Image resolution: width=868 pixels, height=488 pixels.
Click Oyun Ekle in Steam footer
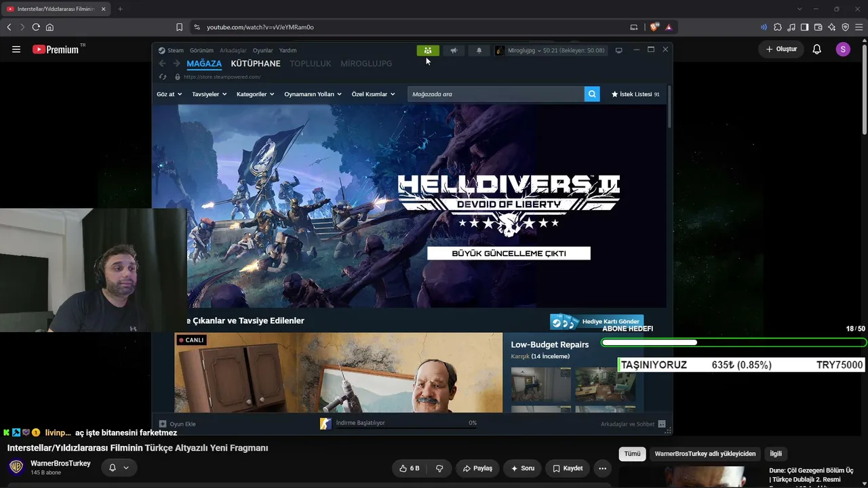pos(178,424)
